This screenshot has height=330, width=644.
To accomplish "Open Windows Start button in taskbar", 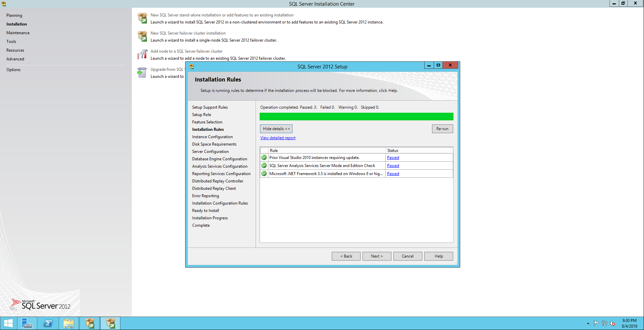I will [8, 323].
